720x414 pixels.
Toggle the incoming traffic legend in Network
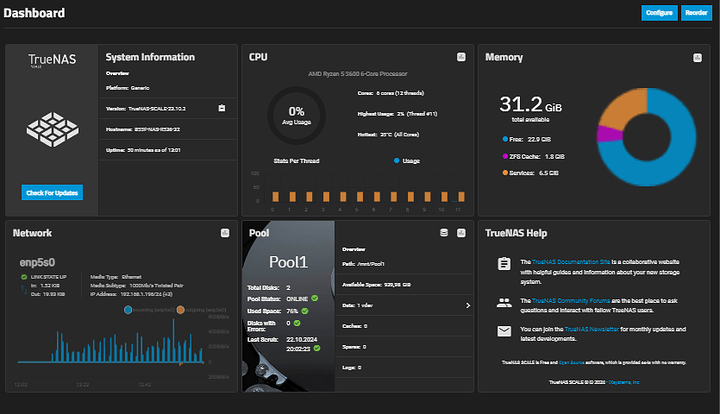pos(129,310)
